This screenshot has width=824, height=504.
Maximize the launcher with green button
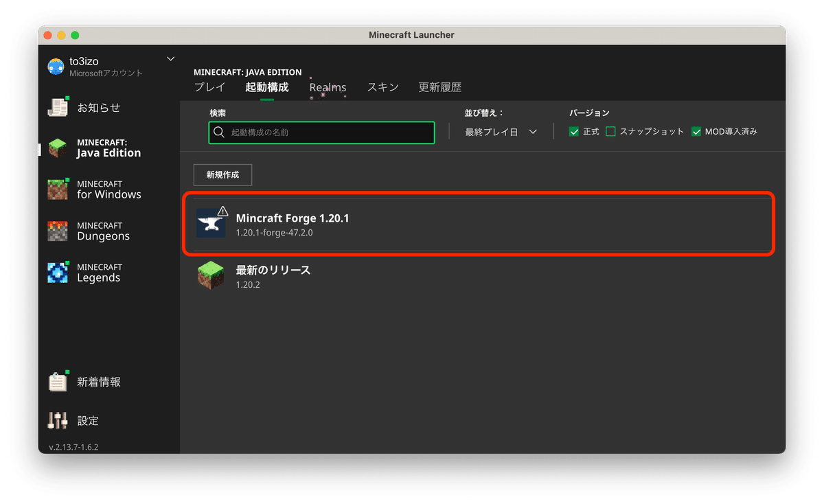[x=75, y=35]
